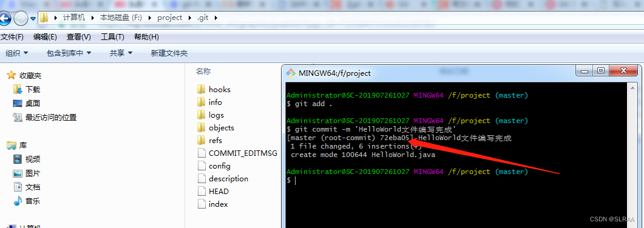The width and height of the screenshot is (644, 228).
Task: Click the refs folder icon
Action: point(202,140)
